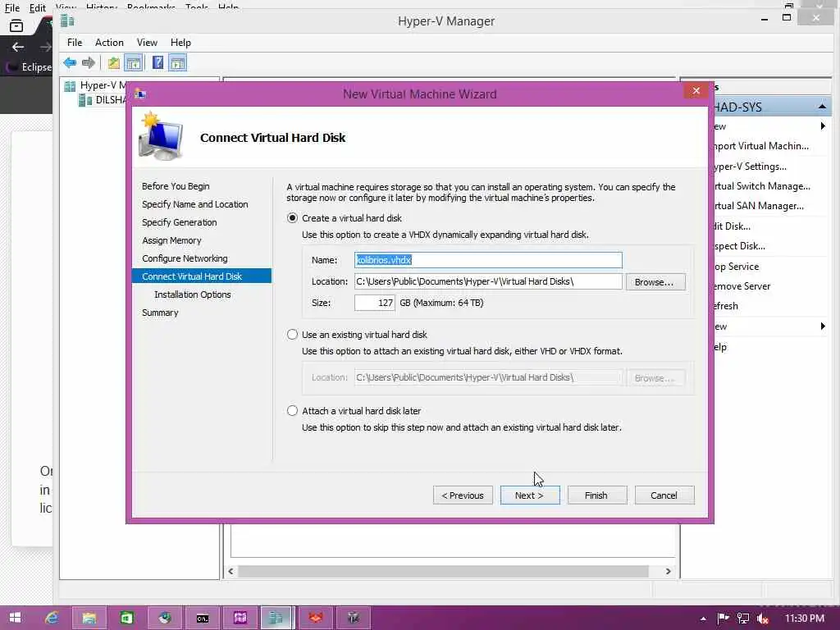The width and height of the screenshot is (840, 630).
Task: Go to Before You Begin step
Action: (x=176, y=186)
